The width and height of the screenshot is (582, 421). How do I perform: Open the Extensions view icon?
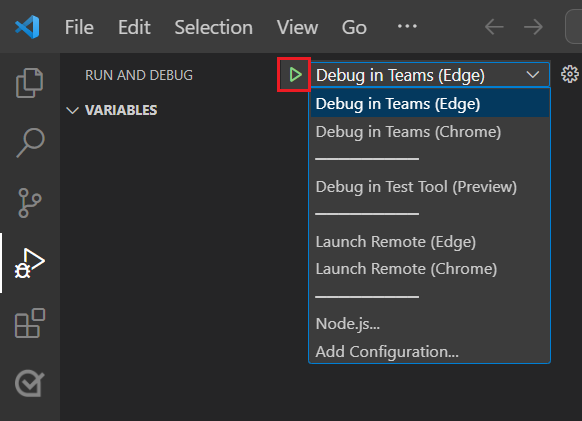coord(30,323)
